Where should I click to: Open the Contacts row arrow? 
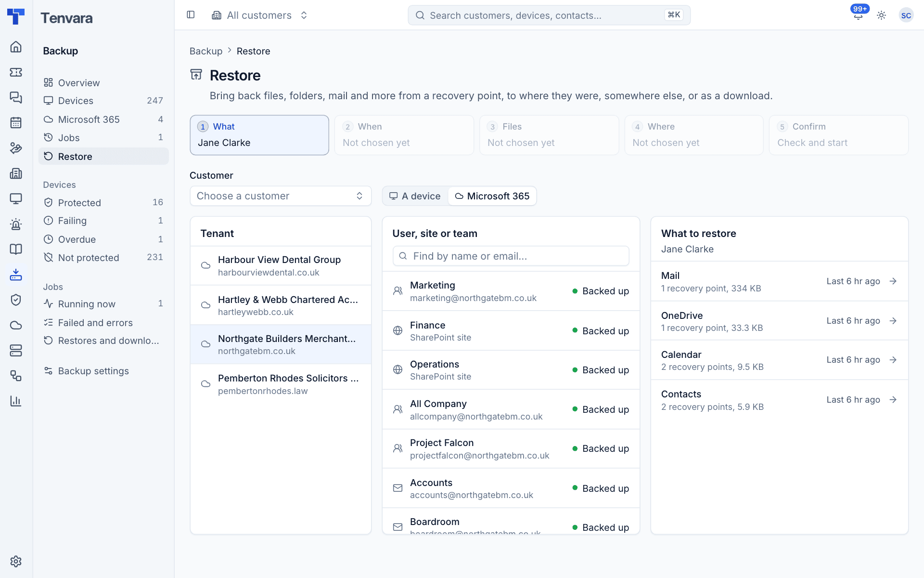point(893,400)
